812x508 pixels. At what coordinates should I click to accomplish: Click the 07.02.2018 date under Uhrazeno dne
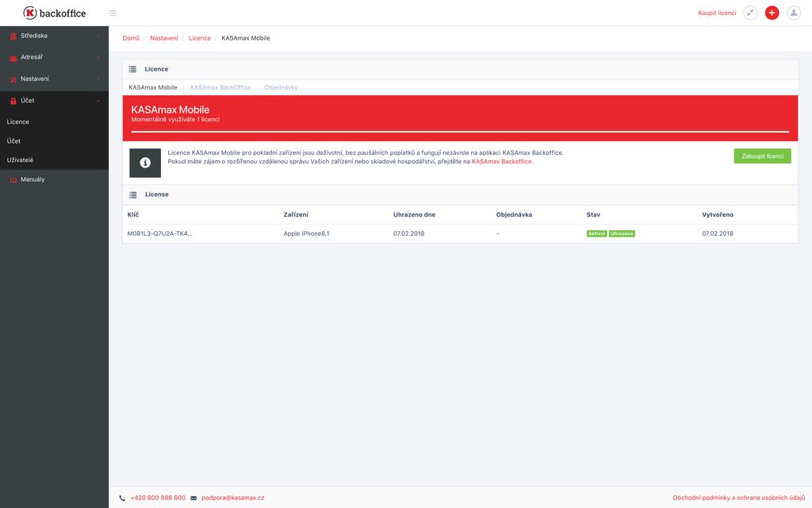point(408,234)
